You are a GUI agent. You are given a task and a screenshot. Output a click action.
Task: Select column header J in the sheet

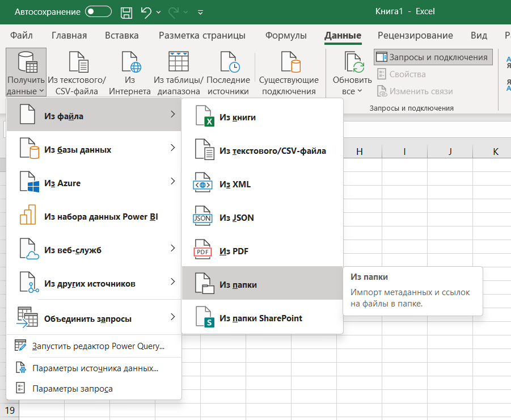click(x=450, y=151)
